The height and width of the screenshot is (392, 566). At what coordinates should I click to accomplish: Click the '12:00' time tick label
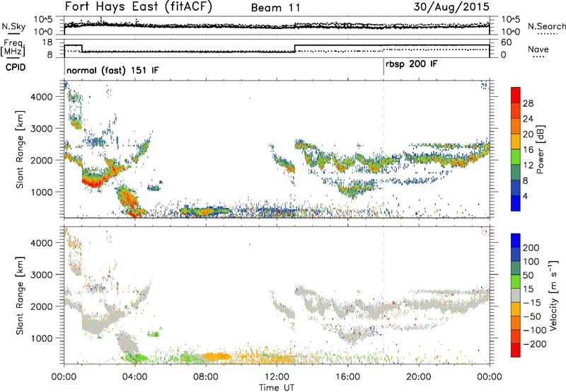277,377
